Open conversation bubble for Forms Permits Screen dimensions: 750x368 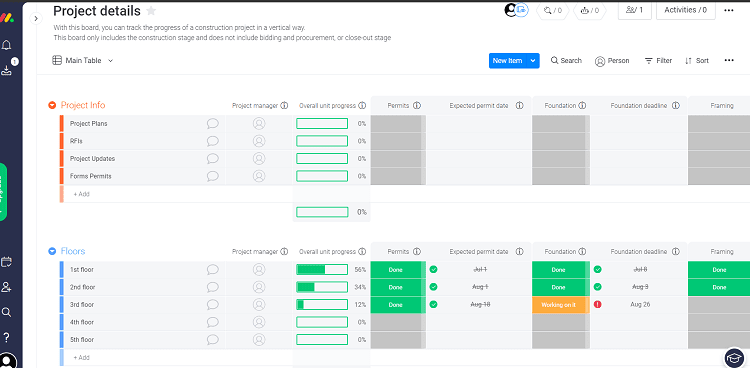tap(212, 176)
